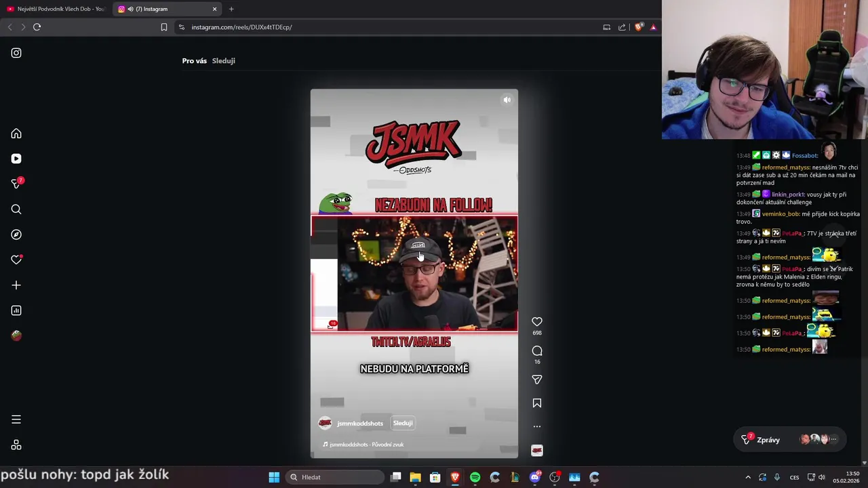The height and width of the screenshot is (488, 868).
Task: Share the reel via paper plane icon
Action: click(x=537, y=380)
